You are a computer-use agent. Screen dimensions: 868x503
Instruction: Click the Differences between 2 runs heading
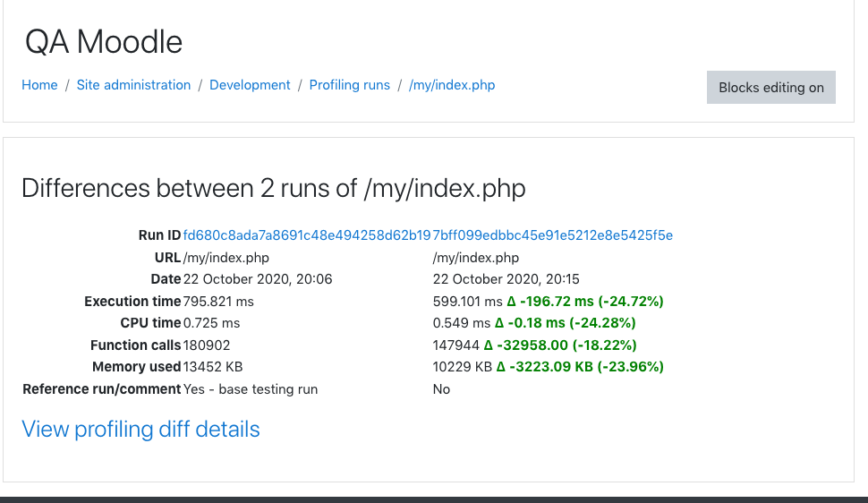(x=274, y=188)
